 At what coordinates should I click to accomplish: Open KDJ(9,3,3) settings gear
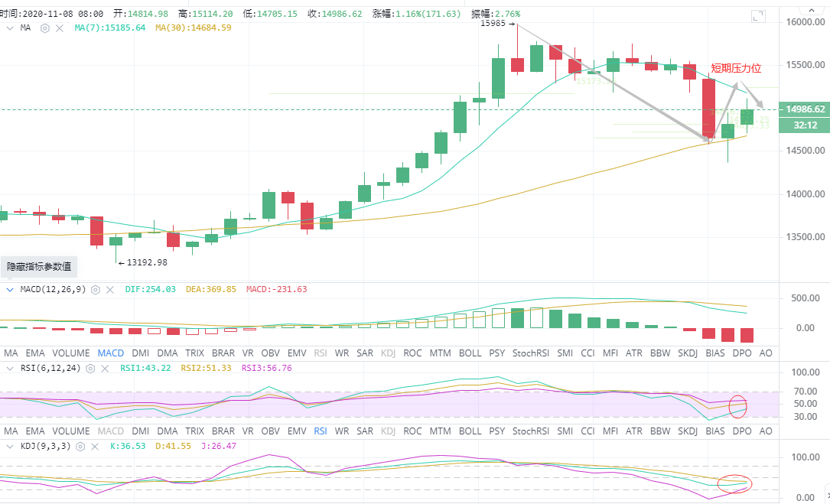coord(82,446)
